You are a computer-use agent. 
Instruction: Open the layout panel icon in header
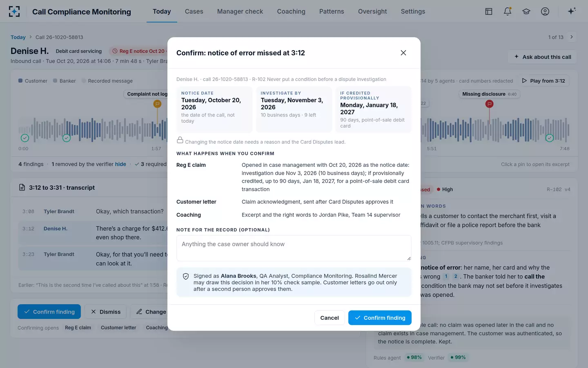point(488,11)
